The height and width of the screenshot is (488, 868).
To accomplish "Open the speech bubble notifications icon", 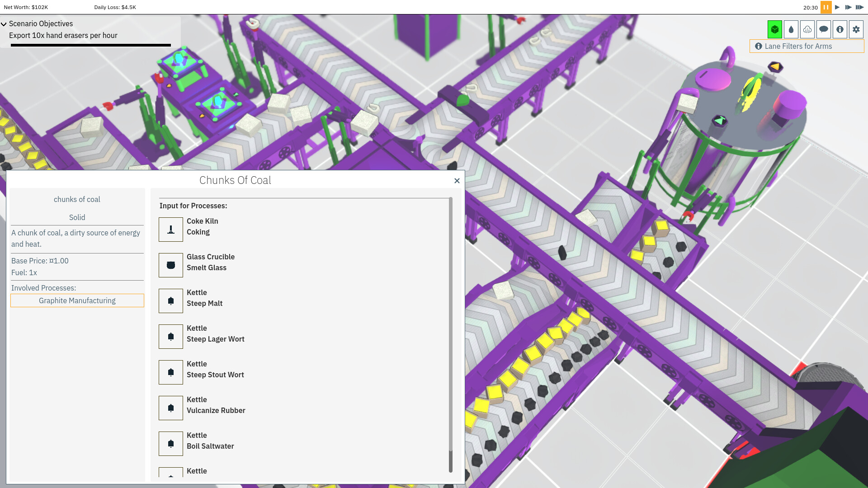I will [x=824, y=29].
